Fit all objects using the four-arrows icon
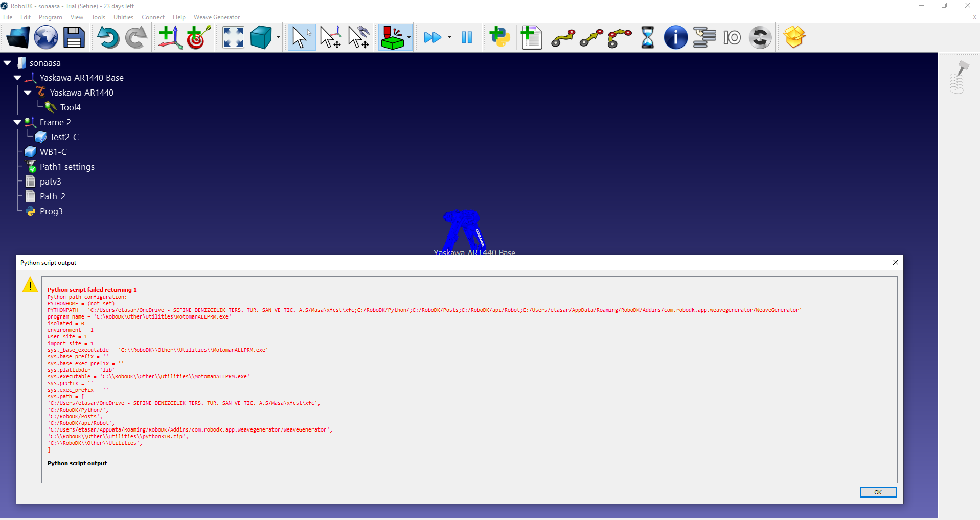980x520 pixels. coord(233,37)
